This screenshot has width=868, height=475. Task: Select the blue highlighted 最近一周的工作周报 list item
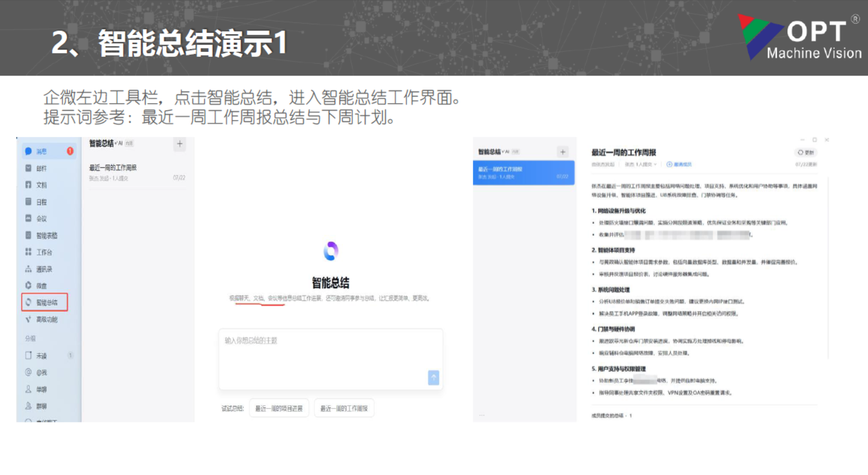pyautogui.click(x=524, y=173)
